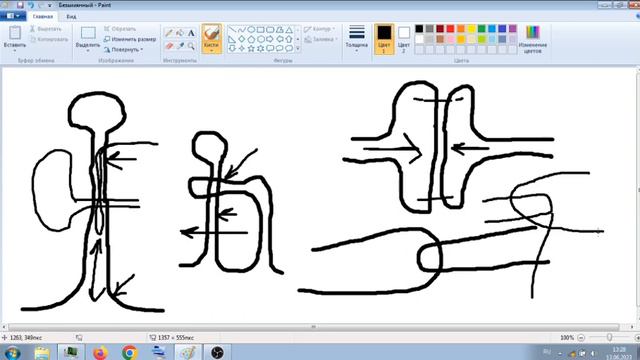This screenshot has width=640, height=360.
Task: Open the Edit colors (Изменение цветов) dialog
Action: tap(533, 39)
